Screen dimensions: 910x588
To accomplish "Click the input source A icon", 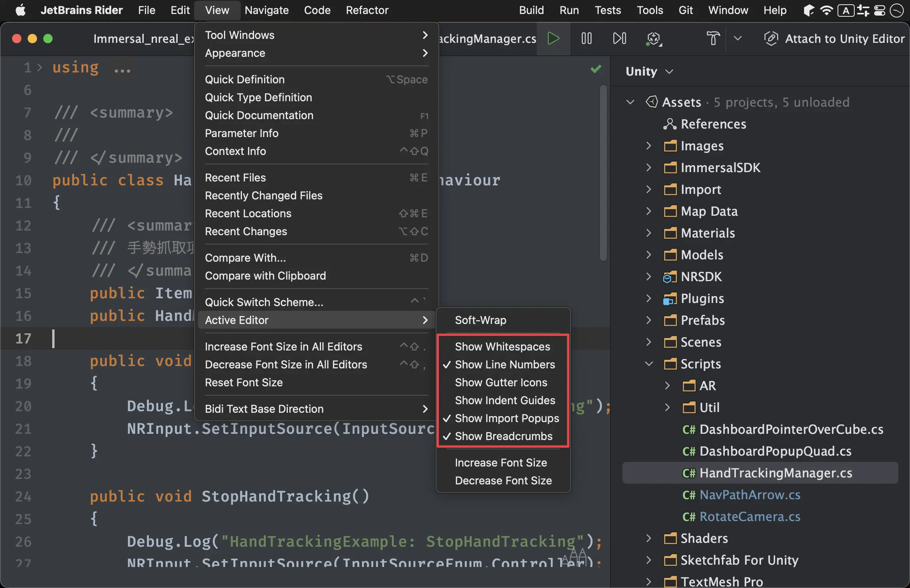I will click(x=846, y=11).
